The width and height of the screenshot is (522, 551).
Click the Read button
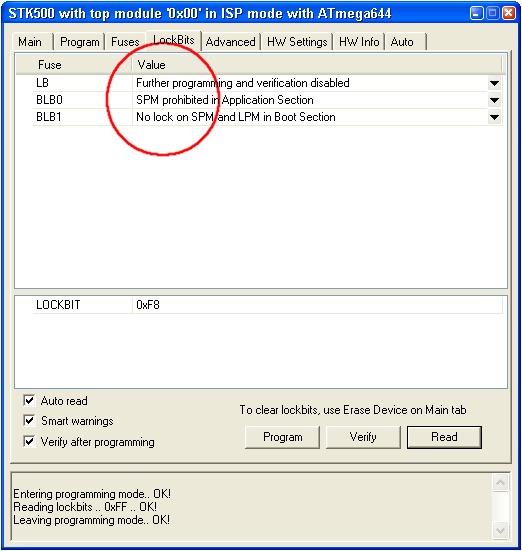click(x=444, y=437)
